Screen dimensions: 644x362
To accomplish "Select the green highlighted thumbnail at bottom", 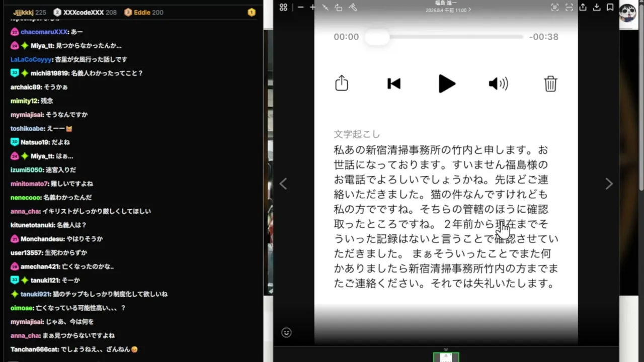I will tap(446, 357).
